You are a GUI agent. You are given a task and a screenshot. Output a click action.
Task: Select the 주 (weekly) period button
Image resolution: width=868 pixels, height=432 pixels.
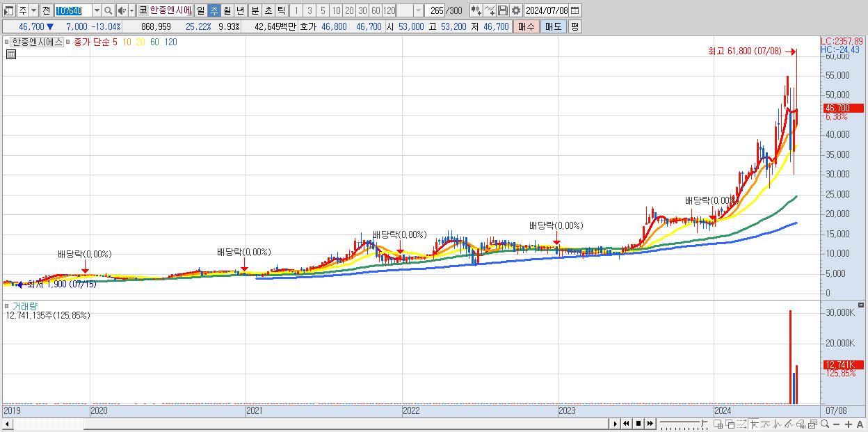click(214, 10)
